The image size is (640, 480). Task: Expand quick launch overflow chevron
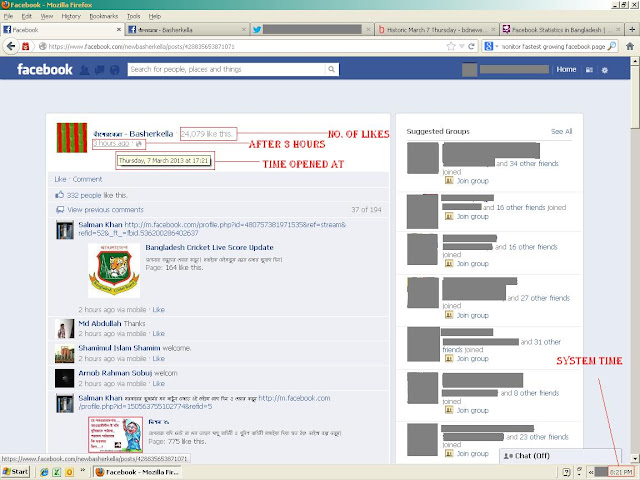pos(83,470)
